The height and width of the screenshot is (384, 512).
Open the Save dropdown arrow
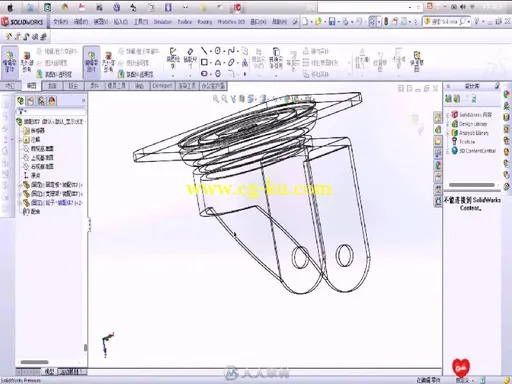click(338, 22)
